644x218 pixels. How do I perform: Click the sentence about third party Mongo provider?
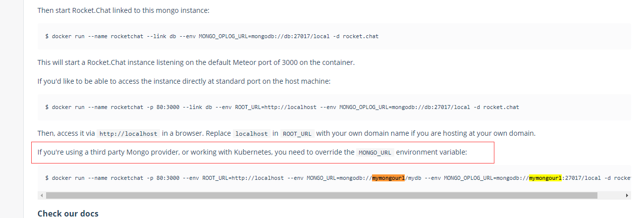252,152
